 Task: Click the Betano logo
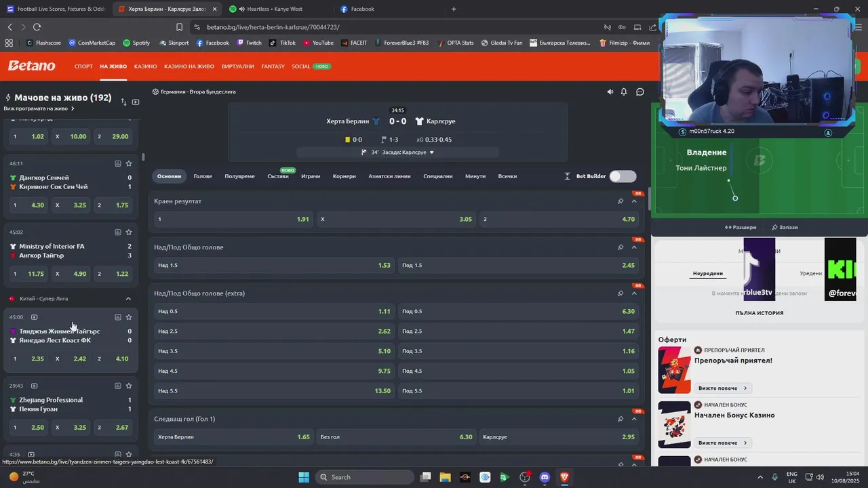[32, 66]
